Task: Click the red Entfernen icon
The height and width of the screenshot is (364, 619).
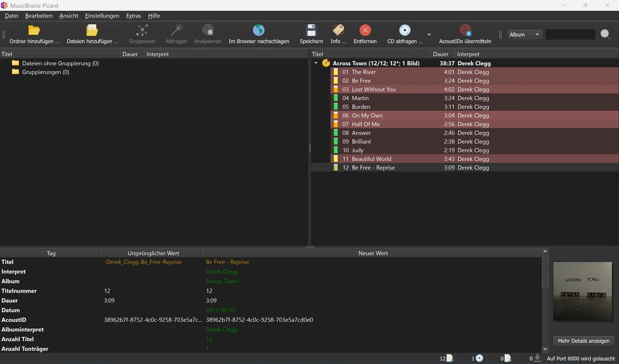Action: 365,30
